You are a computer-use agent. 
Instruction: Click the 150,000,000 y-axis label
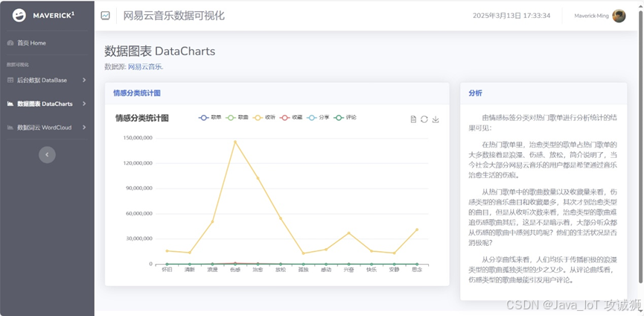[x=138, y=138]
